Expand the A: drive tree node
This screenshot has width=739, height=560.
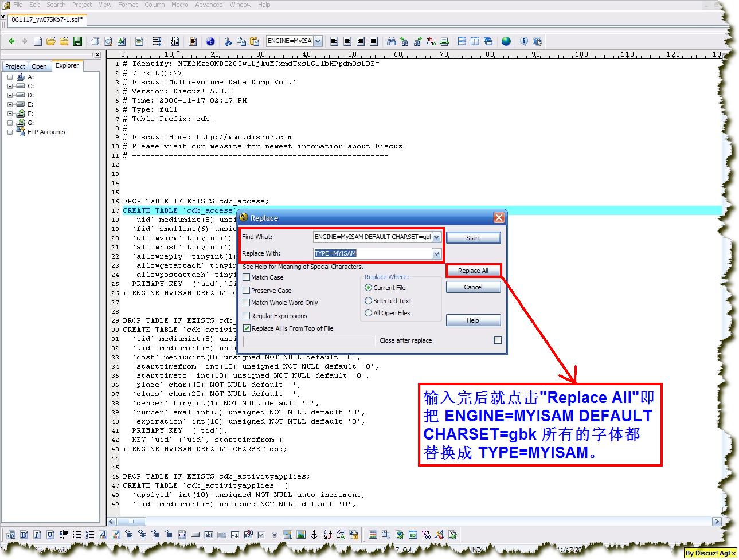click(x=10, y=77)
